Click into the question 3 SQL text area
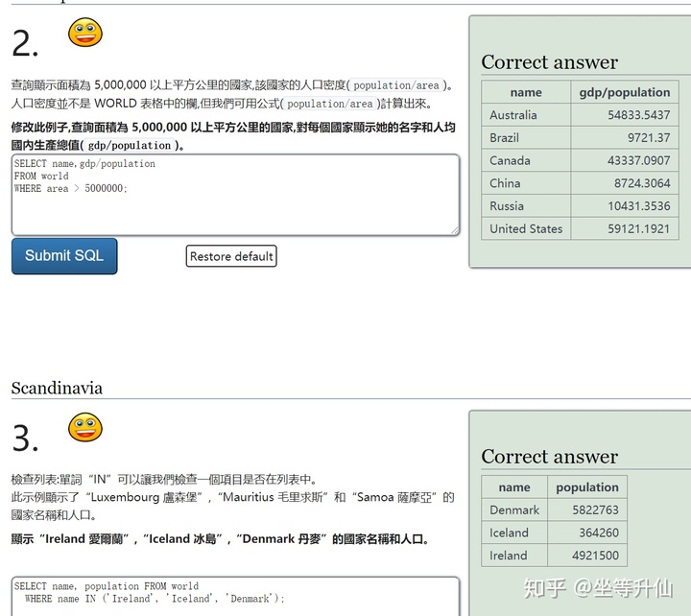This screenshot has height=616, width=691. tap(235, 596)
